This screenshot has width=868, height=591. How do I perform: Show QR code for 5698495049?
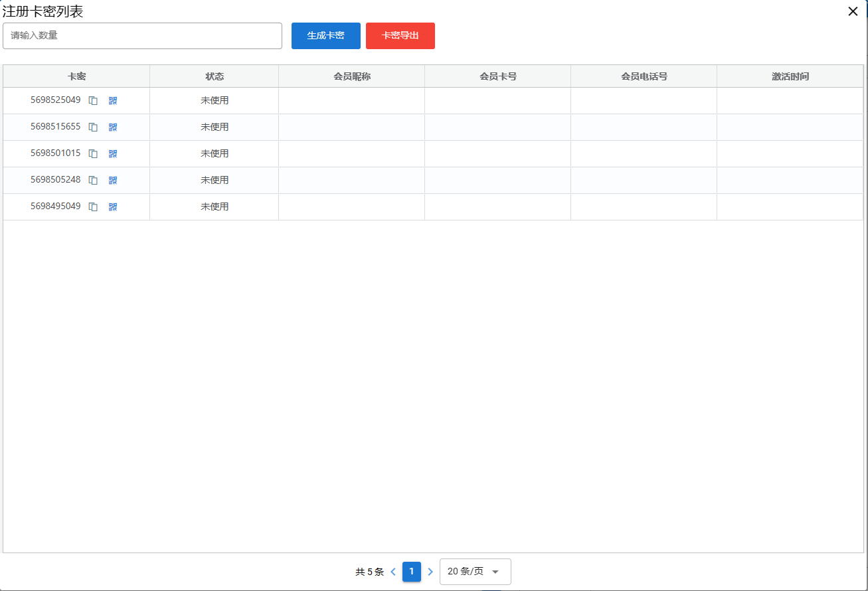(x=113, y=207)
